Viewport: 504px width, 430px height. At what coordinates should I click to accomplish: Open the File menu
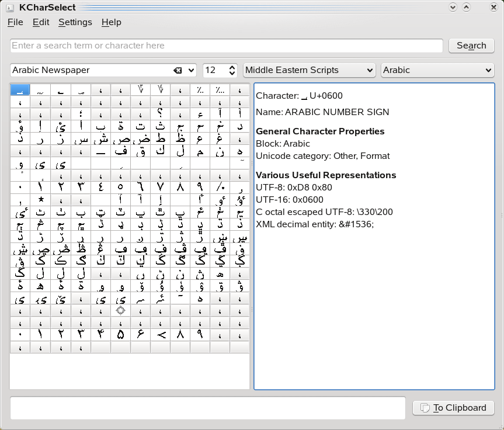[x=15, y=22]
